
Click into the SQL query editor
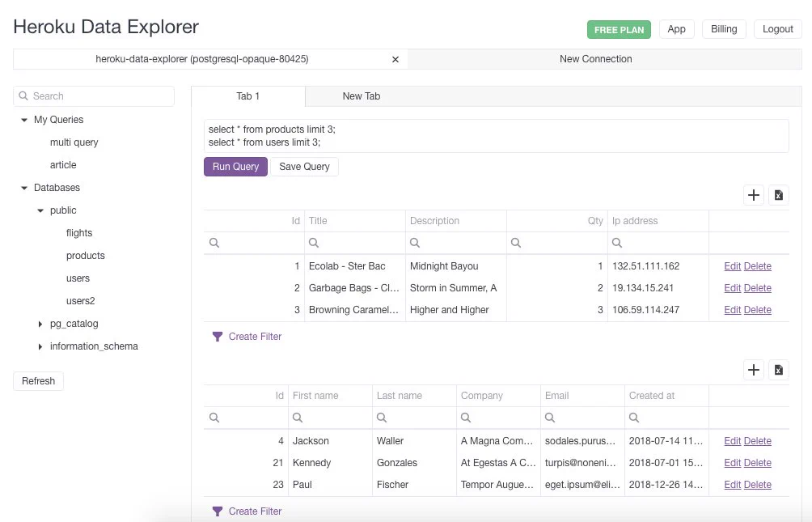496,136
